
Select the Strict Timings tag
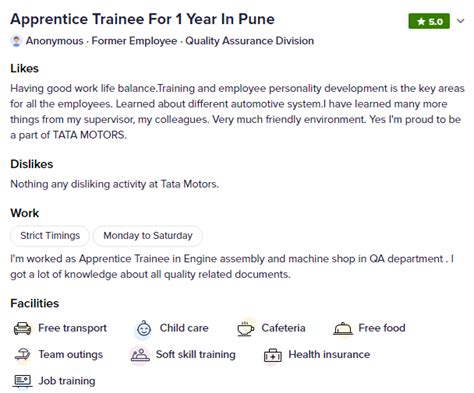(x=50, y=236)
